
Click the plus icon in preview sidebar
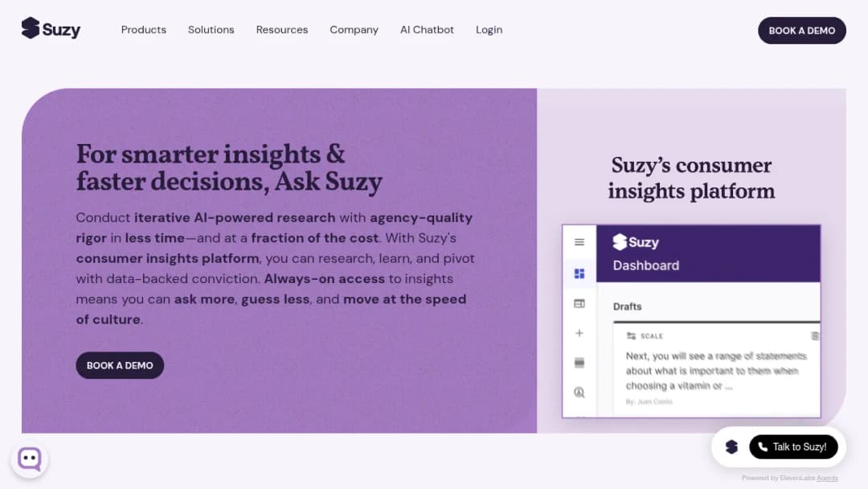[579, 333]
